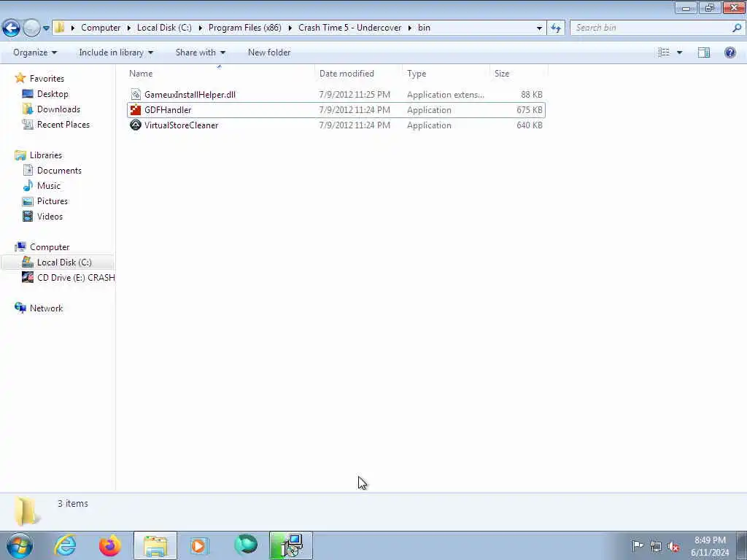Select Local Disk (C:) in address breadcrumb
Viewport: 747px width, 560px height.
(x=164, y=28)
